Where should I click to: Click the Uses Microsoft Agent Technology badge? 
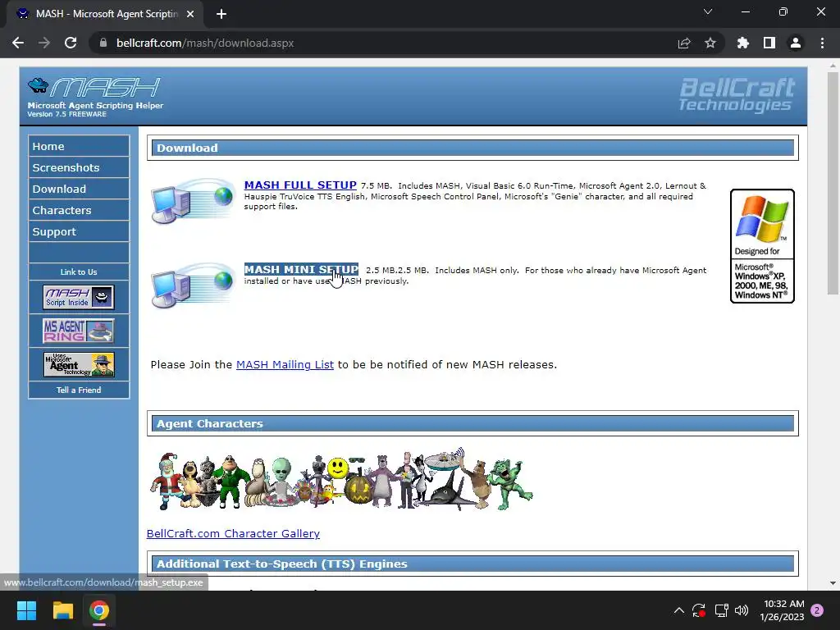[x=78, y=364]
